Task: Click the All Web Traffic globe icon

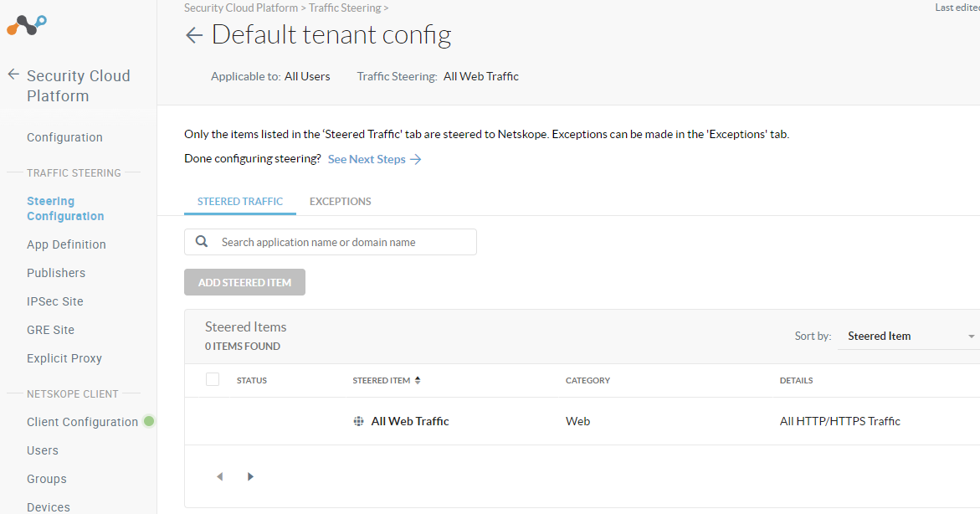Action: [358, 421]
